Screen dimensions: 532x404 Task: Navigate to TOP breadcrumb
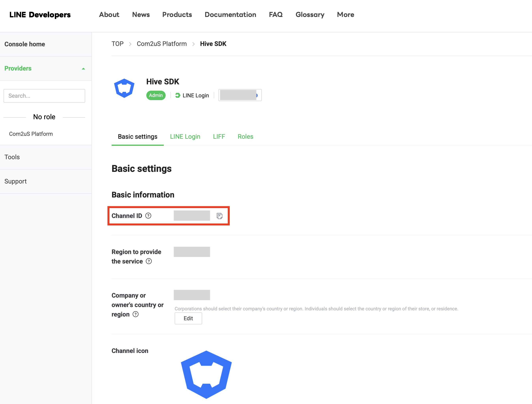(117, 44)
